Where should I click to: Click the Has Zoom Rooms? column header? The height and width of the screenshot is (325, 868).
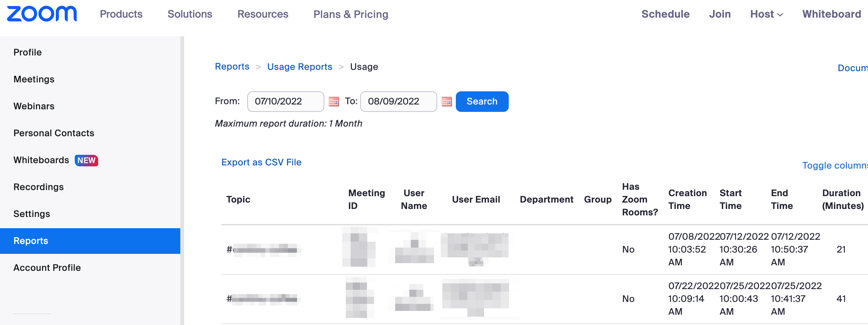[640, 199]
